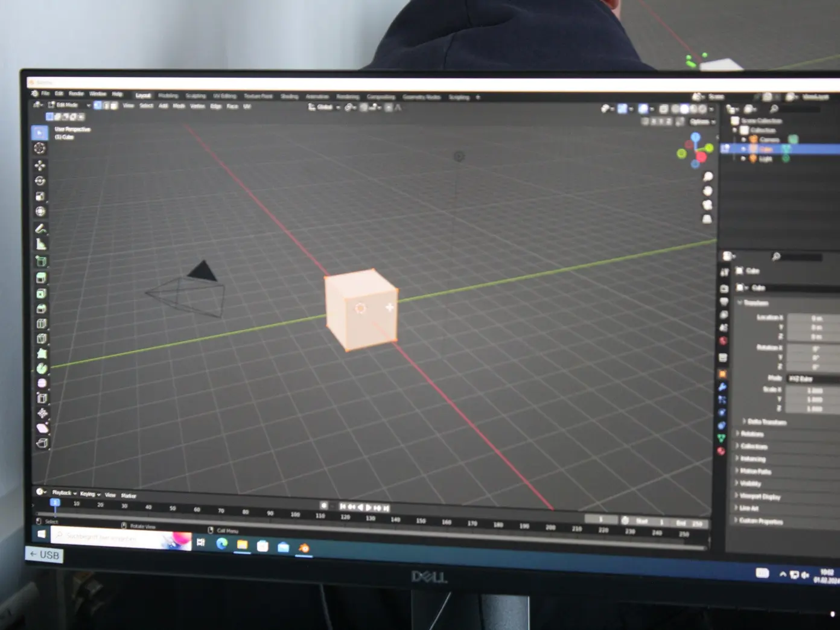Select the Annotate tool
Viewport: 840px width, 630px height.
click(40, 229)
